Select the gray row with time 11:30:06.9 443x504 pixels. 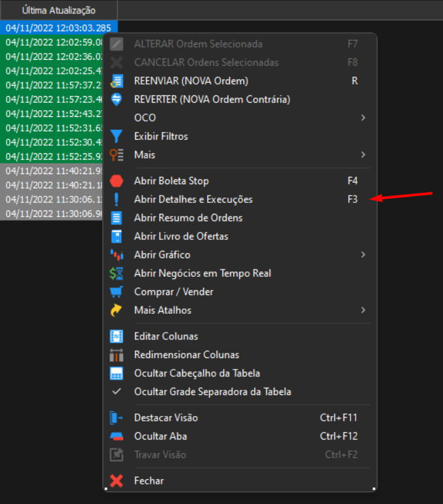[52, 214]
